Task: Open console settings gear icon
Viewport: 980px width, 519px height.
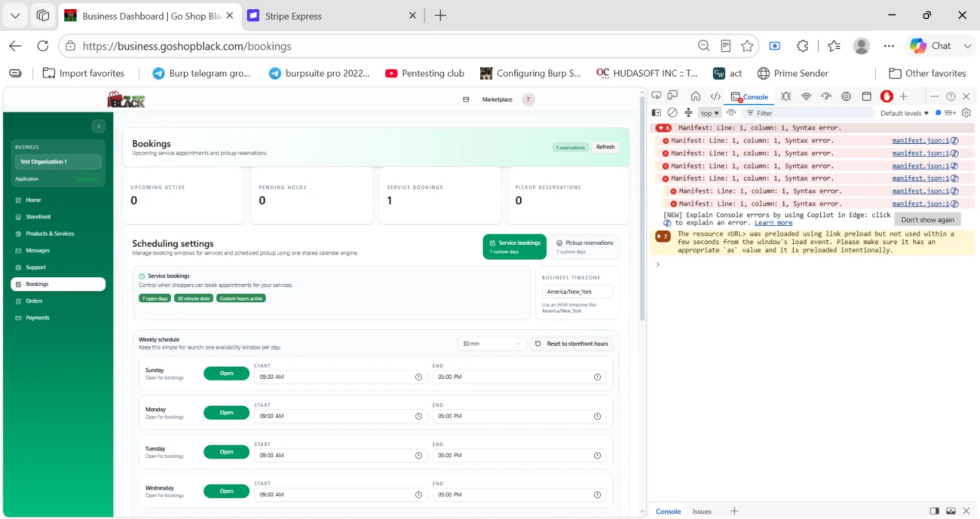Action: point(967,113)
